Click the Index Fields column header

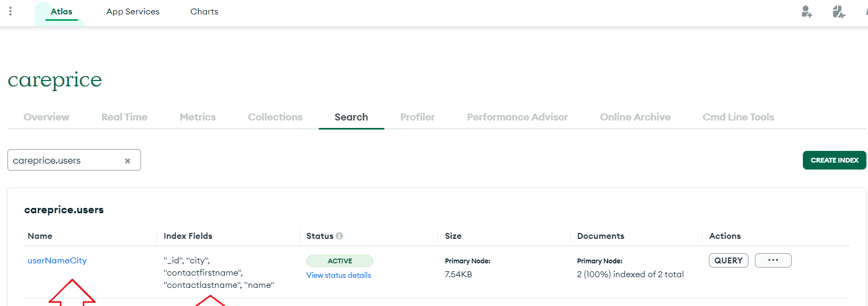click(x=188, y=236)
